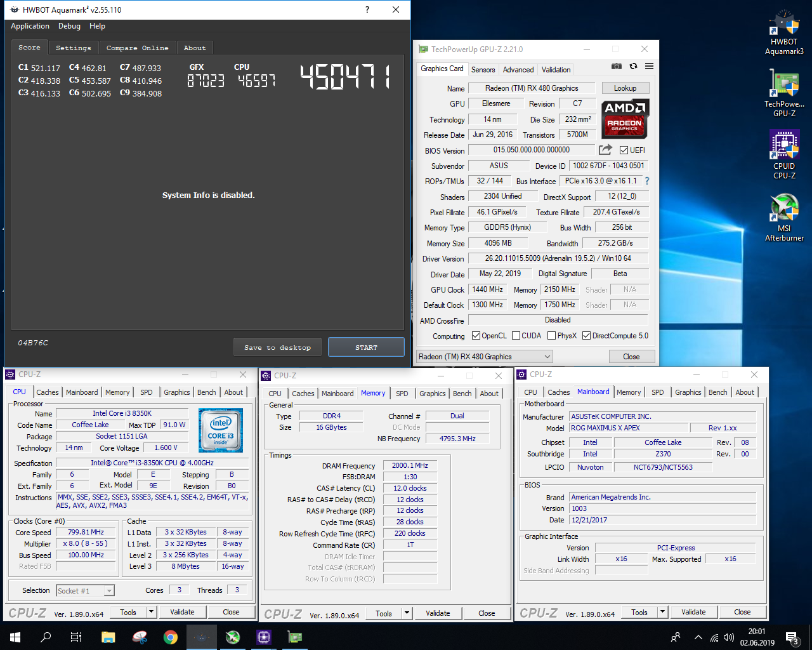Click the START button in Aquamark
The height and width of the screenshot is (650, 812).
(366, 347)
